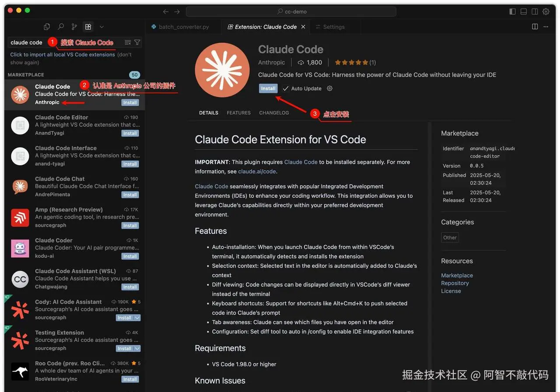Switch to the Settings editor tab
The image size is (560, 392).
tap(334, 27)
